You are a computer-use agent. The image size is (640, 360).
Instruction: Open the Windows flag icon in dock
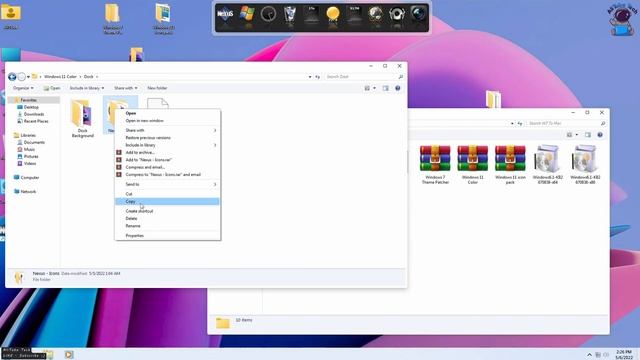pyautogui.click(x=247, y=14)
